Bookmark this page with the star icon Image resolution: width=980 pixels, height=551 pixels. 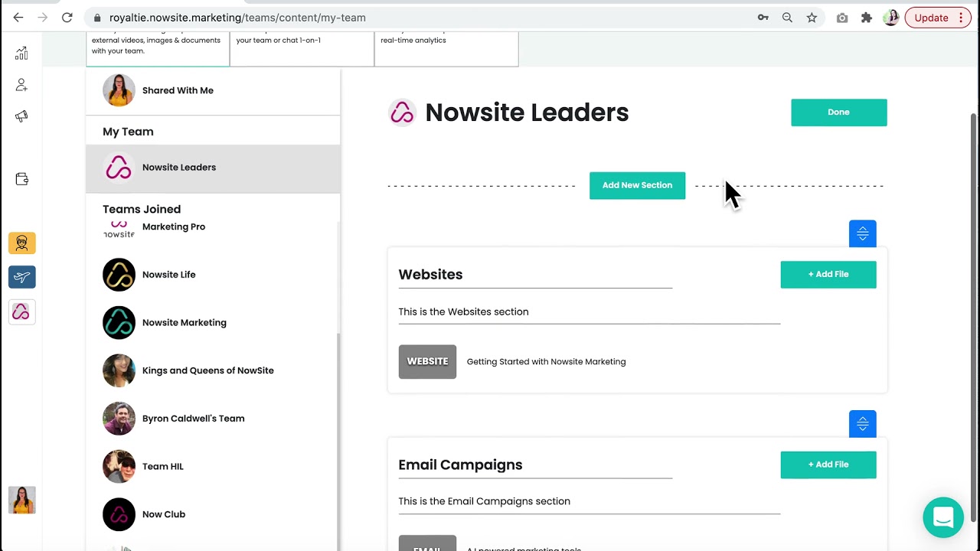click(x=812, y=18)
